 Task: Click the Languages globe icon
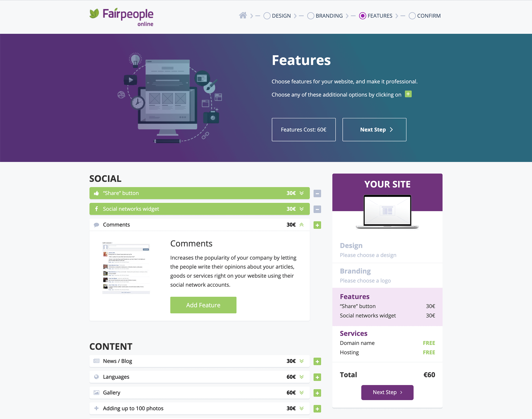96,376
